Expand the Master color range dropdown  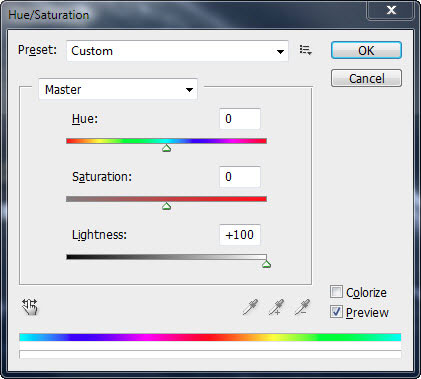point(118,89)
